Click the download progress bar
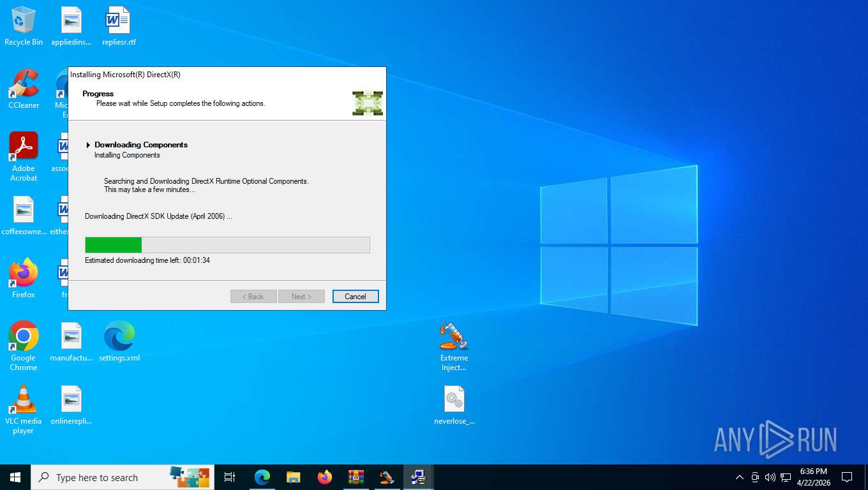This screenshot has width=868, height=490. pyautogui.click(x=227, y=245)
